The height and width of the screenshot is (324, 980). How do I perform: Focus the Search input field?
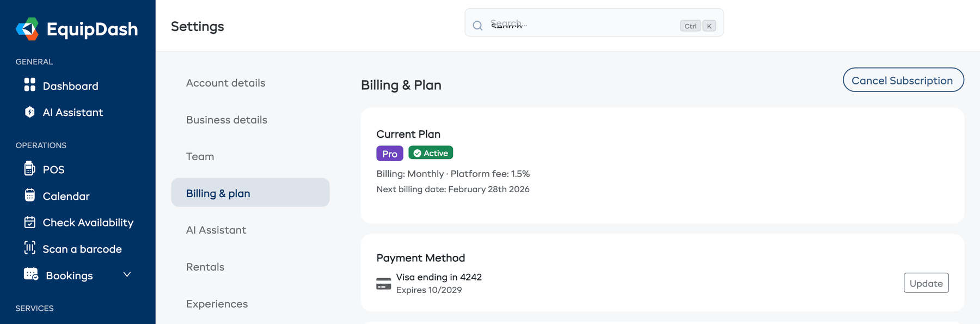coord(594,23)
